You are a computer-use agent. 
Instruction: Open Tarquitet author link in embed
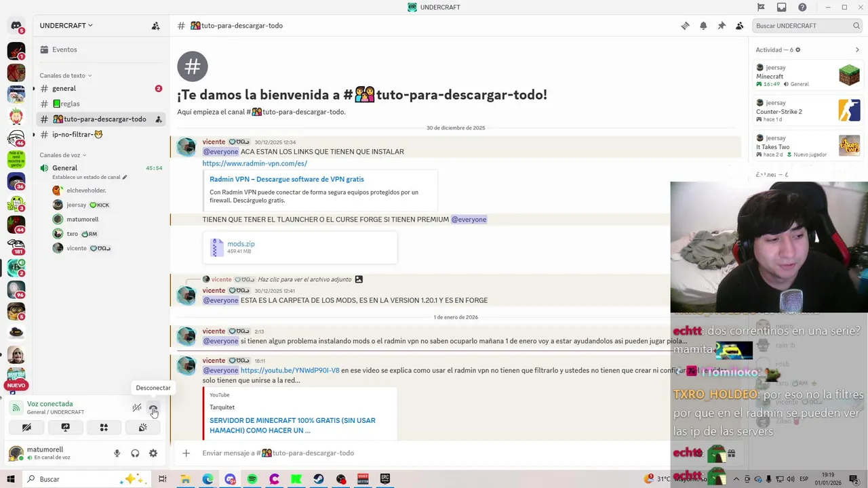pyautogui.click(x=222, y=407)
